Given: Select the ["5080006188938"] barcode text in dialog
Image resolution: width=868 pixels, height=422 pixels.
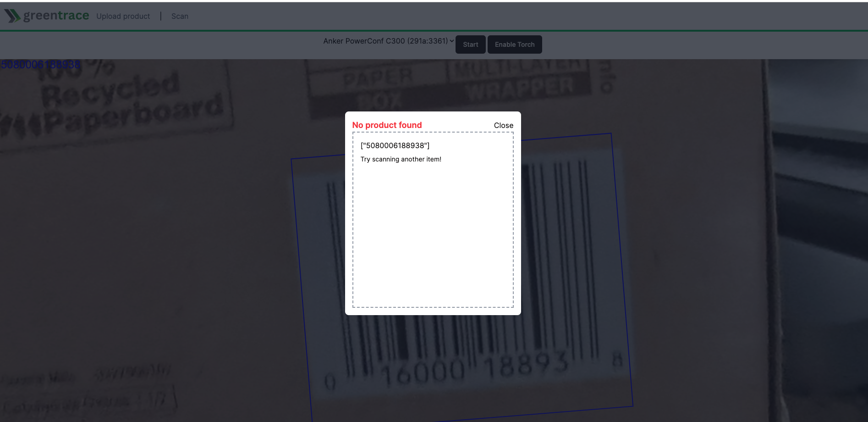Looking at the screenshot, I should point(395,145).
